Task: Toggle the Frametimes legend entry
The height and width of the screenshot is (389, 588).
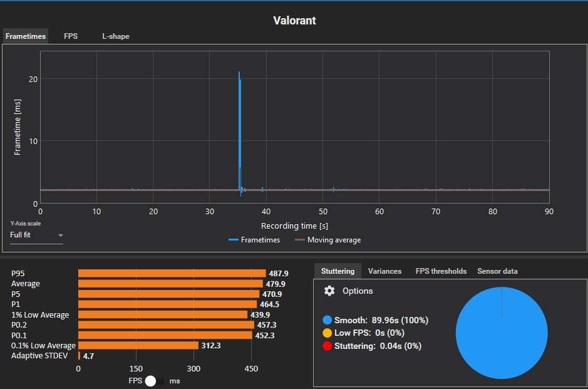Action: (x=254, y=240)
